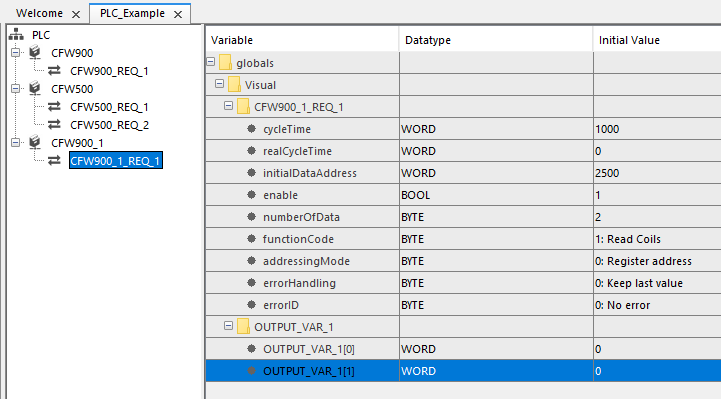The image size is (721, 399).
Task: Switch to the Welcome tab
Action: click(39, 13)
